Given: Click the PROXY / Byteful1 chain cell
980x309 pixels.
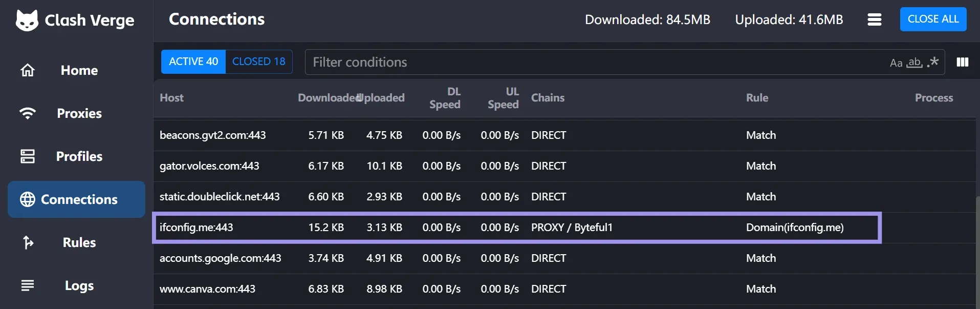Looking at the screenshot, I should pyautogui.click(x=572, y=228).
